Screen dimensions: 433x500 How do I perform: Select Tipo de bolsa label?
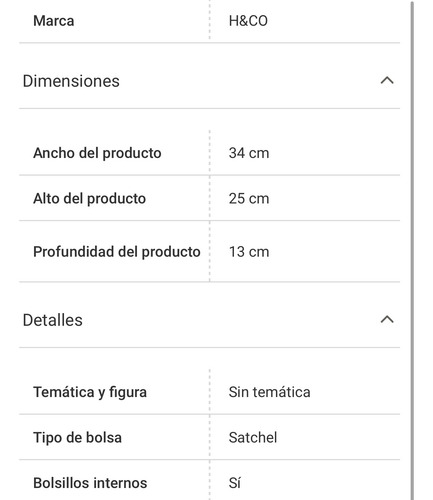[77, 438]
